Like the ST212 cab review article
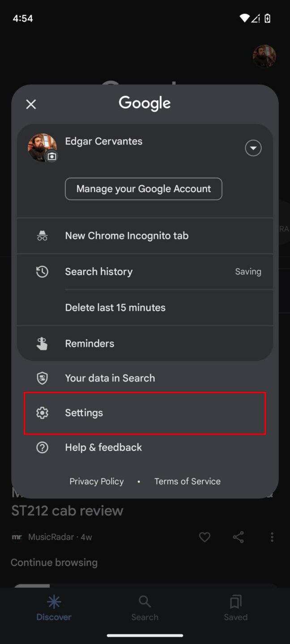 [x=205, y=537]
